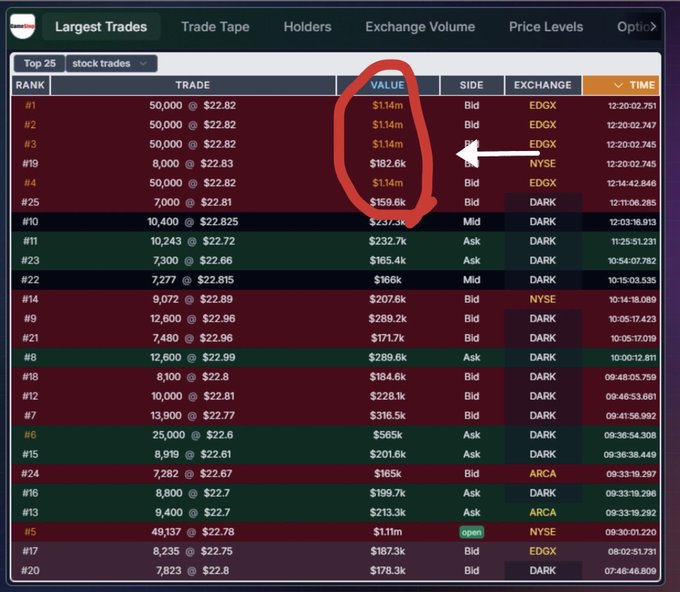680x592 pixels.
Task: Select the '49,137 @ $22.78' trade
Action: pyautogui.click(x=193, y=532)
